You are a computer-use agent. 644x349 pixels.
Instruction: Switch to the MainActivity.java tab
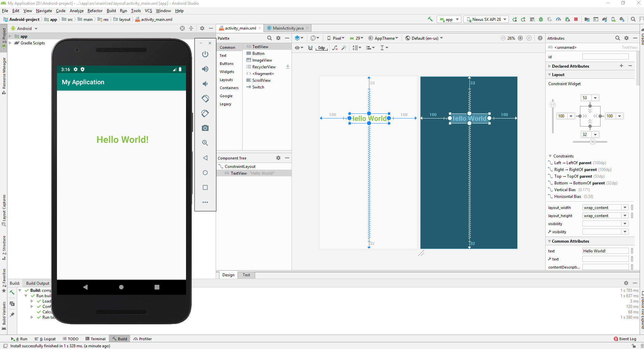click(288, 28)
